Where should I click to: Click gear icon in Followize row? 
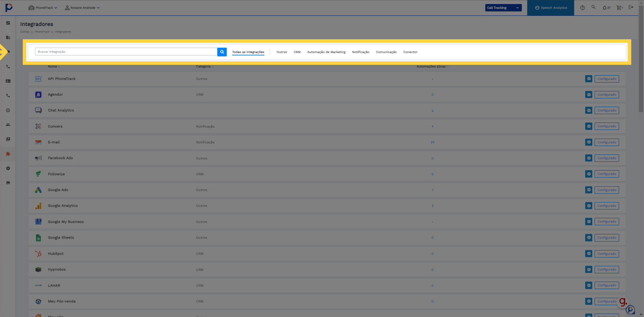coord(589,174)
